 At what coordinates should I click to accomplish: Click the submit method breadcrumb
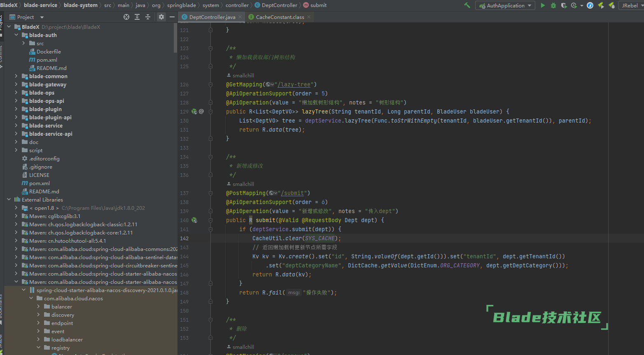click(315, 5)
